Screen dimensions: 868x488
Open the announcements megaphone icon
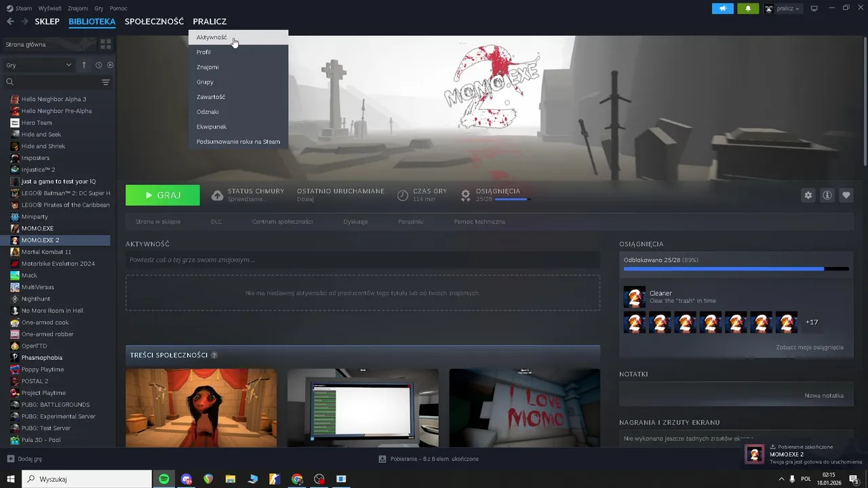tap(723, 9)
